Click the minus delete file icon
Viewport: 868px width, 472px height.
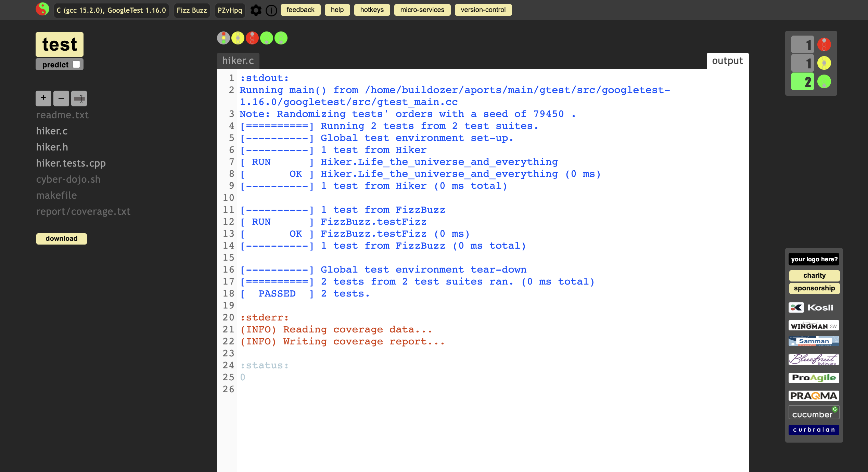[61, 98]
